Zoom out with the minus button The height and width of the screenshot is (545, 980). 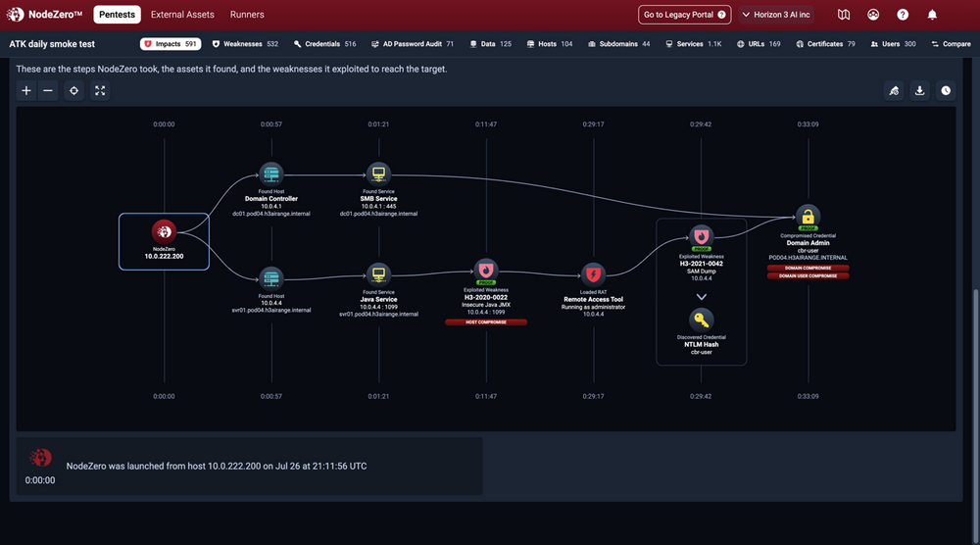pyautogui.click(x=48, y=90)
